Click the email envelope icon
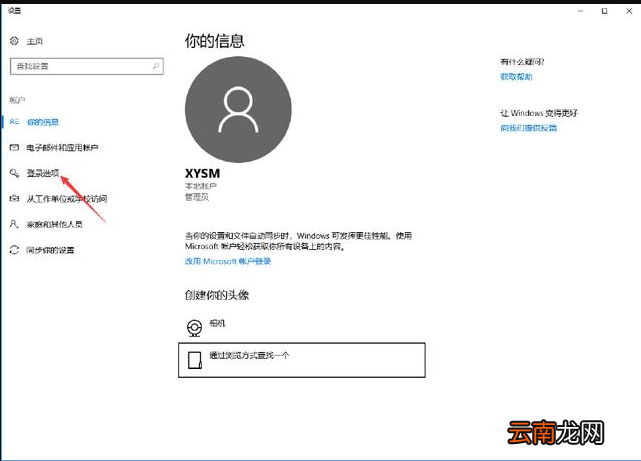 pyautogui.click(x=14, y=147)
